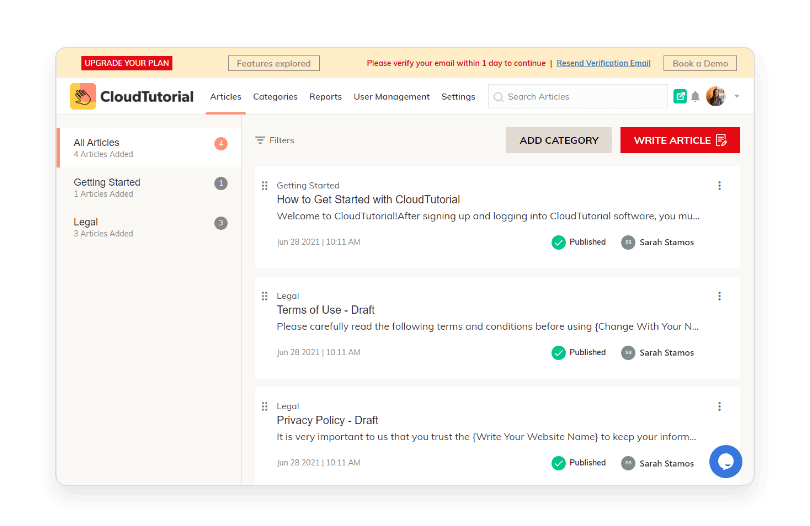
Task: Select Legal category in sidebar
Action: tap(149, 227)
